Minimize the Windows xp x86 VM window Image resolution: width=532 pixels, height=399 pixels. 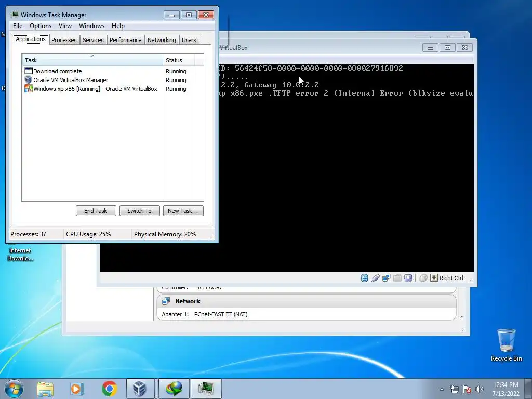(431, 48)
